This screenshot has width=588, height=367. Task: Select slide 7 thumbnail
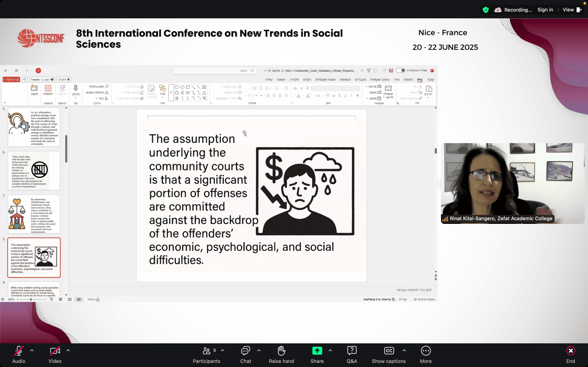[x=34, y=214]
